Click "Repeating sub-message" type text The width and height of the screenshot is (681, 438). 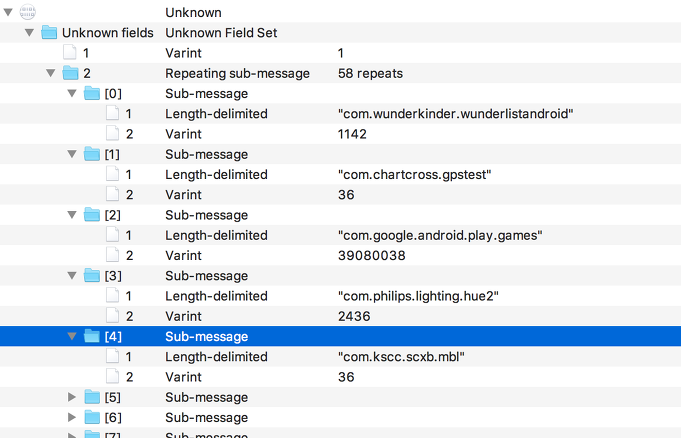coord(238,73)
